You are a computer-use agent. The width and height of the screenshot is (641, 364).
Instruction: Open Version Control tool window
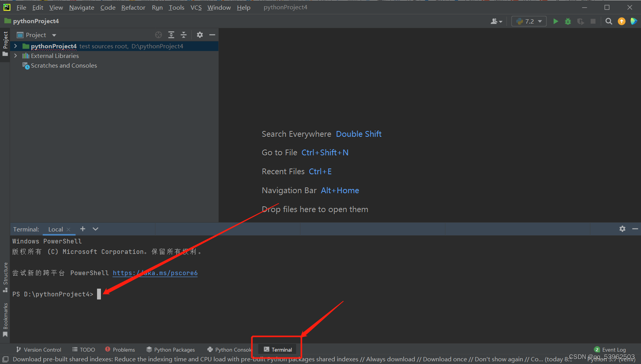point(39,350)
